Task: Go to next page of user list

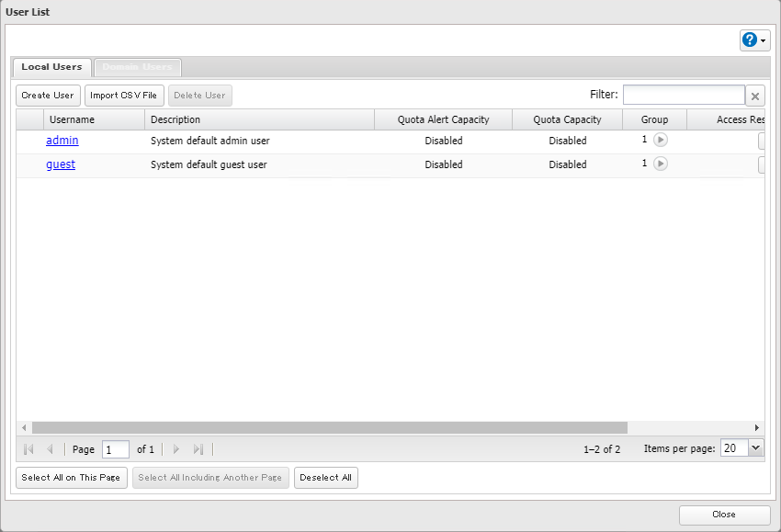Action: tap(176, 449)
